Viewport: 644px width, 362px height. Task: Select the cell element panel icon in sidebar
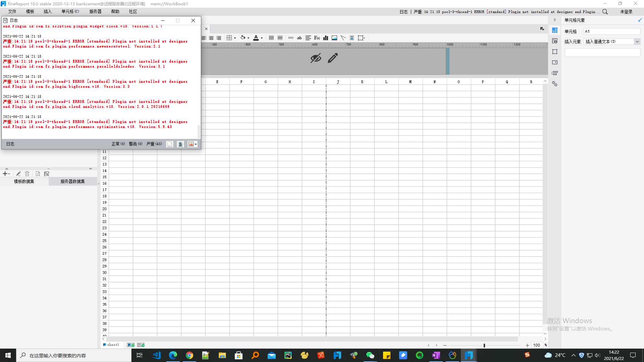click(x=555, y=30)
